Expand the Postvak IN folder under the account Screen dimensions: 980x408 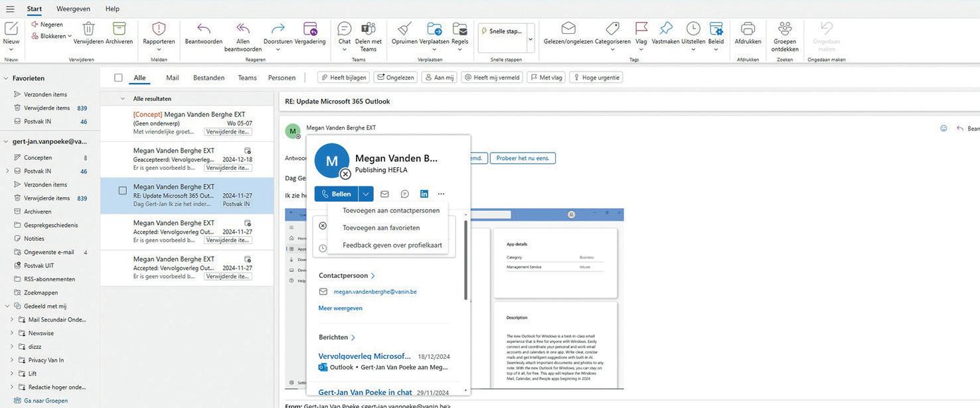(x=7, y=171)
